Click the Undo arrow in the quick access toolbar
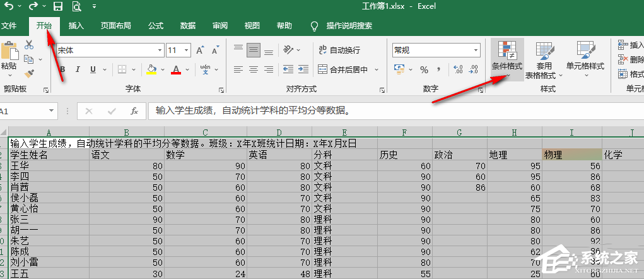The image size is (644, 279). (x=8, y=6)
